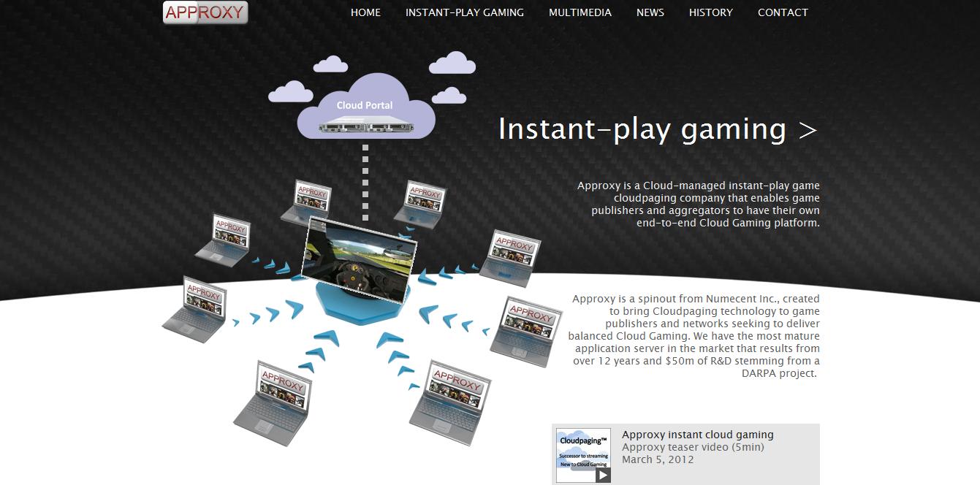Open the NEWS section

click(650, 12)
